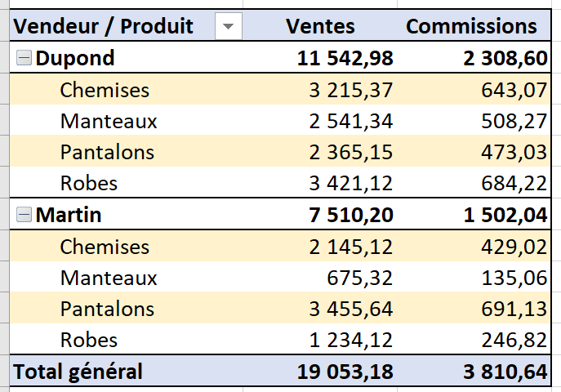Open the Vendeur / Produit filter dropdown
The height and width of the screenshot is (392, 561).
229,26
